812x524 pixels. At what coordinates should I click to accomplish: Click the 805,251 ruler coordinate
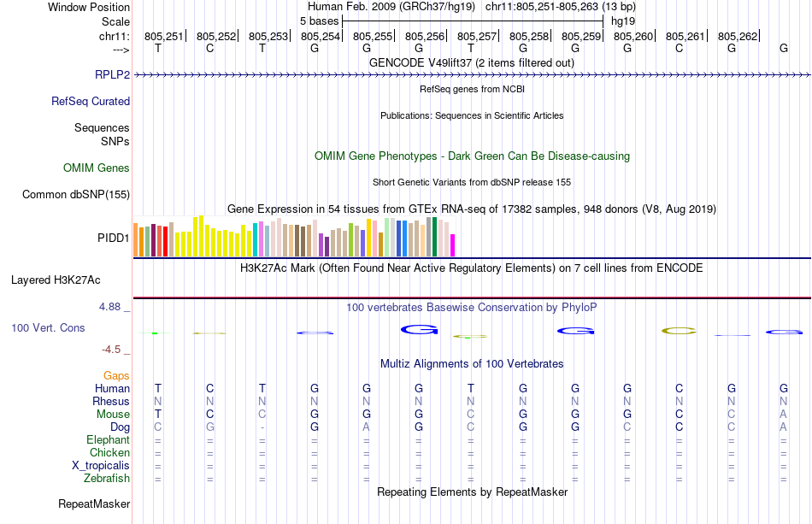pyautogui.click(x=163, y=36)
